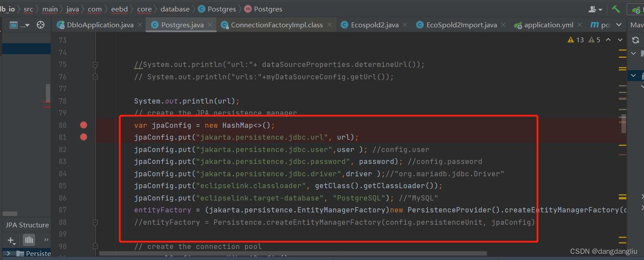Screen dimensions: 644x260
Task: Click the database breadcrumb
Action: (175, 9)
